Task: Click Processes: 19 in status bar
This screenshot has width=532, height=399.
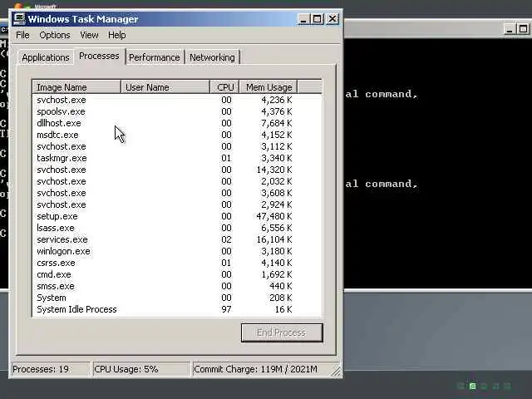Action: tap(51, 369)
